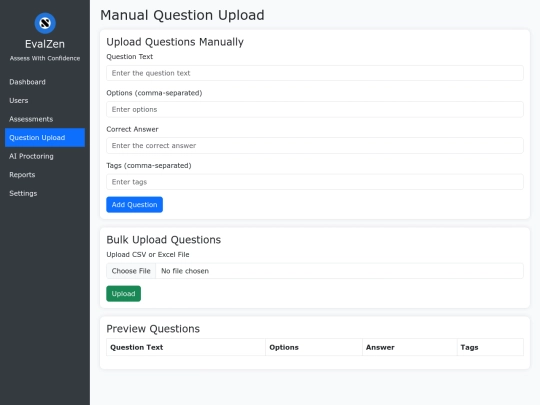Click the Choose File button
Viewport: 540px width, 405px height.
[x=131, y=271]
